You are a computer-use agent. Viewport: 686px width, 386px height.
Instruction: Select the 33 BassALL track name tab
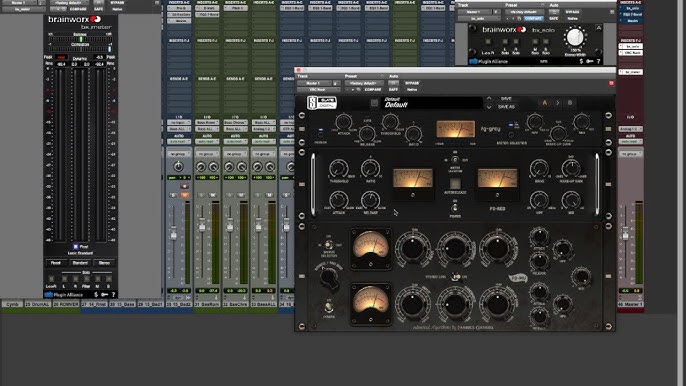point(264,304)
